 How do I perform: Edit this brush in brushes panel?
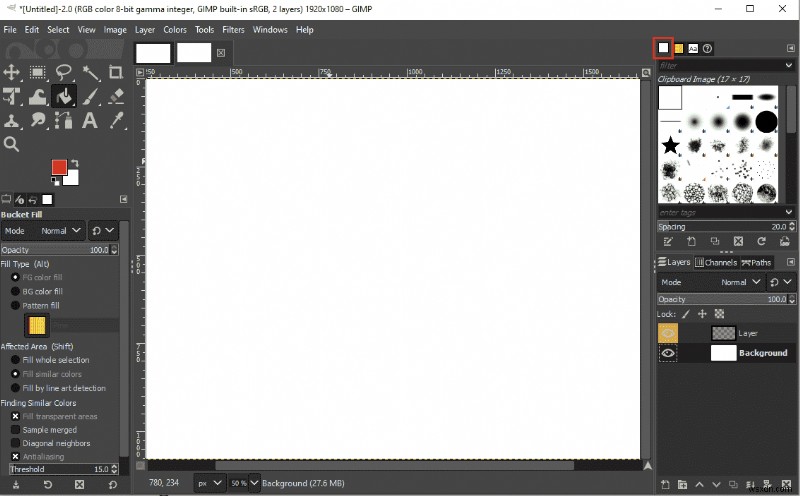click(x=668, y=241)
